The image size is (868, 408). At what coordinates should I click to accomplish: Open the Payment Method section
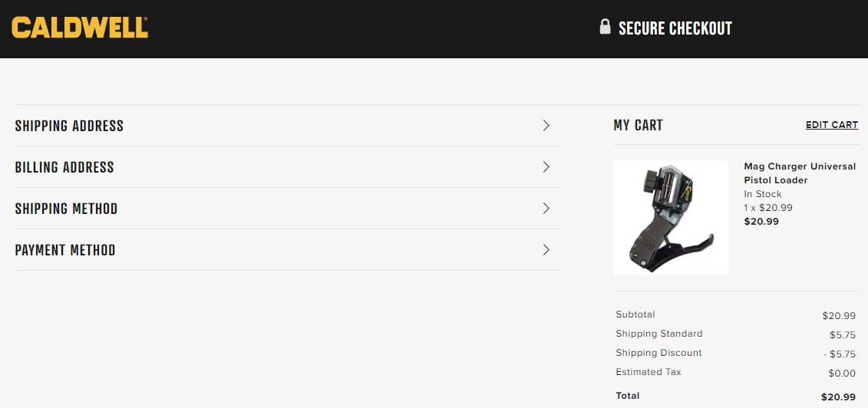[288, 250]
